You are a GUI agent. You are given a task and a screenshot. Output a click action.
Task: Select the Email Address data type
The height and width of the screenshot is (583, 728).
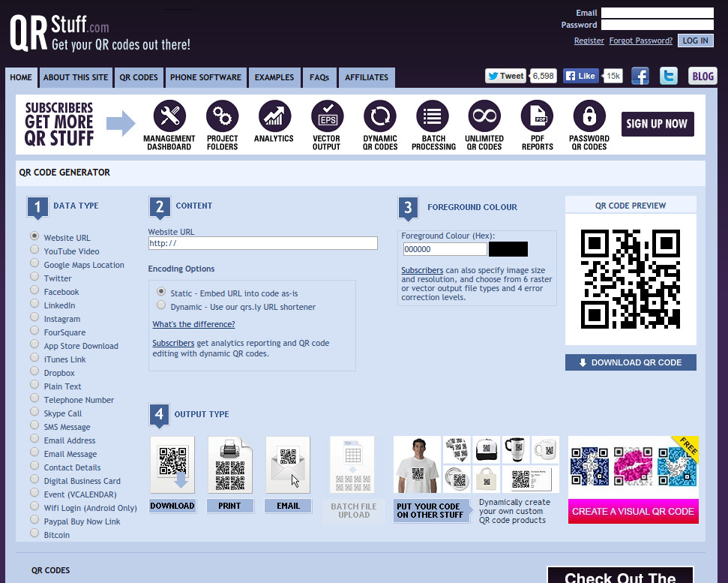click(34, 438)
